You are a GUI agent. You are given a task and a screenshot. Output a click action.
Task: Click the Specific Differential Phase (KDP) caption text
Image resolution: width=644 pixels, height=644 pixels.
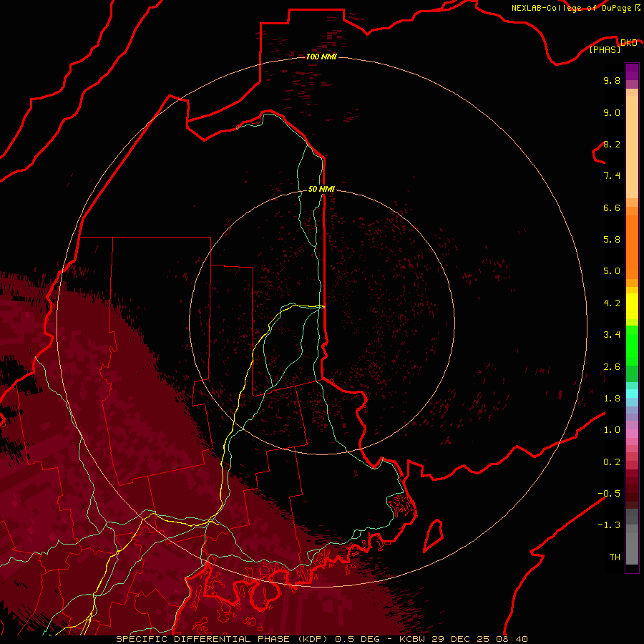point(224,639)
